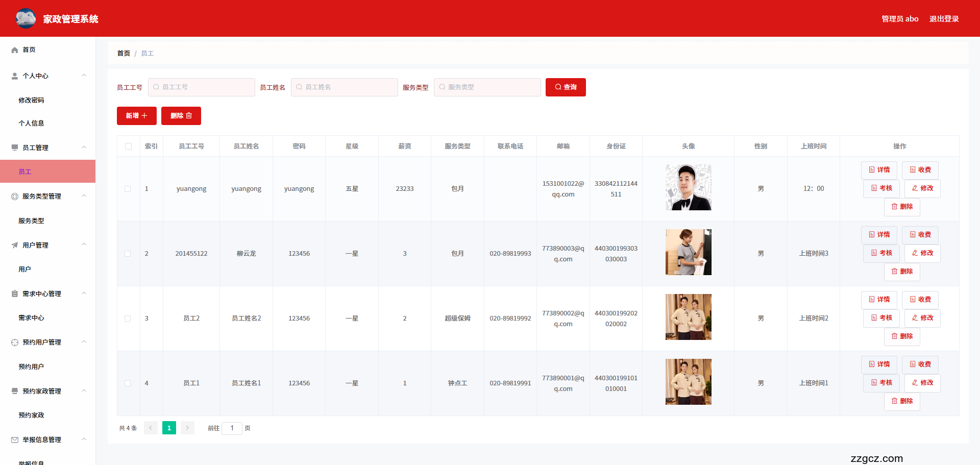This screenshot has width=980, height=465.
Task: Click the 删除 trash button above table
Action: tap(181, 116)
